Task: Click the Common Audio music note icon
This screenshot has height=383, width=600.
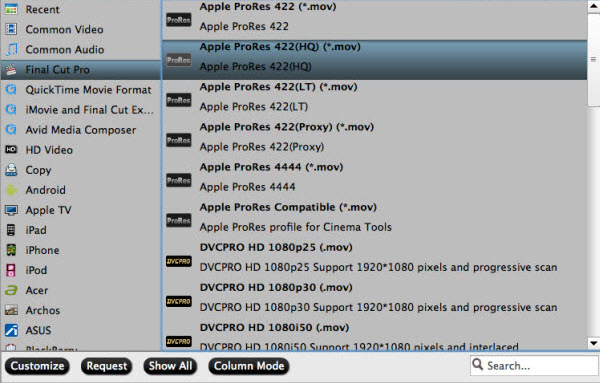Action: 11,49
